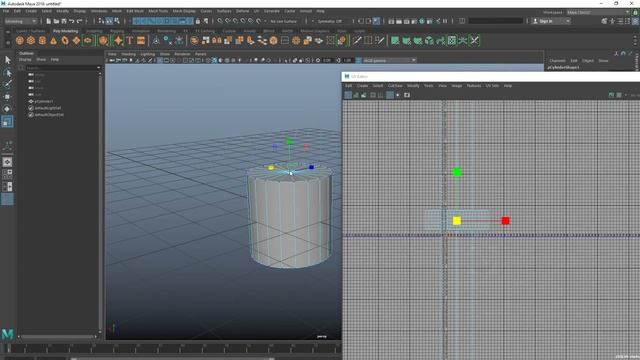Switch to the Poly Modeling shelf tab
640x360 pixels.
click(x=65, y=31)
